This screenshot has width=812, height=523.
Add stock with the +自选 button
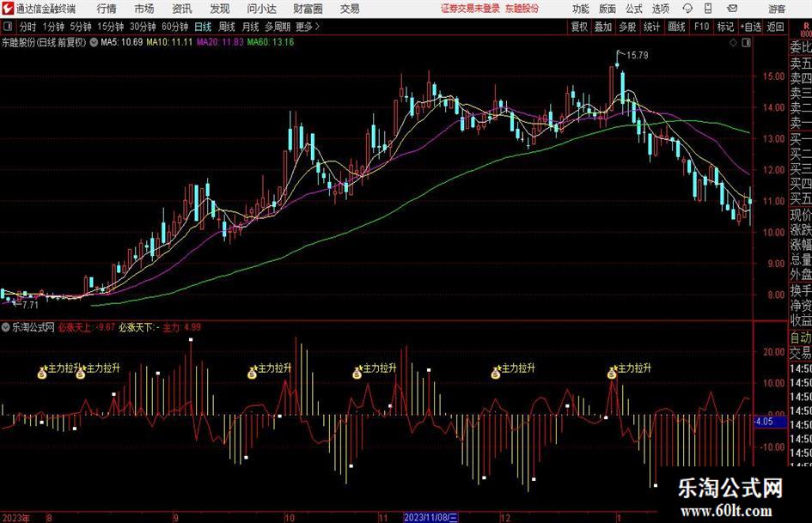tap(750, 27)
